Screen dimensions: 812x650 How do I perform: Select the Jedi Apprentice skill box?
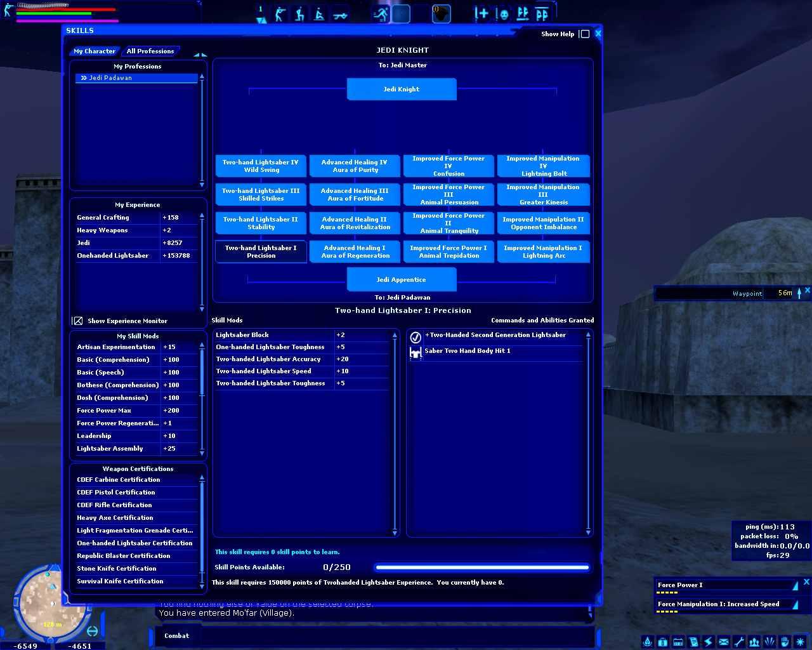click(x=402, y=280)
